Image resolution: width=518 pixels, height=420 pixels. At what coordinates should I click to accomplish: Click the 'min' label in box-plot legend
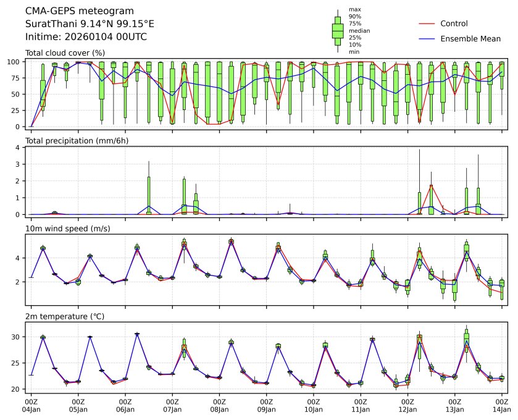click(354, 52)
